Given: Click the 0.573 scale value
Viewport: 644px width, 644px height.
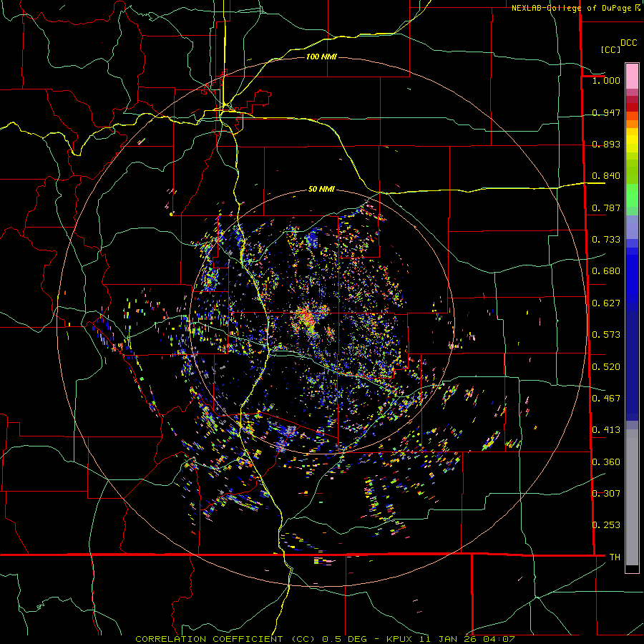Looking at the screenshot, I should click(x=606, y=335).
